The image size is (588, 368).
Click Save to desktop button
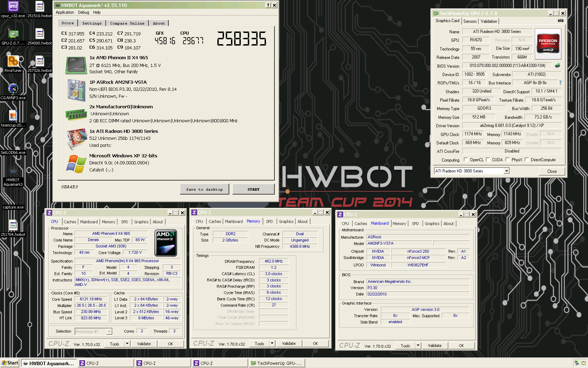(204, 189)
